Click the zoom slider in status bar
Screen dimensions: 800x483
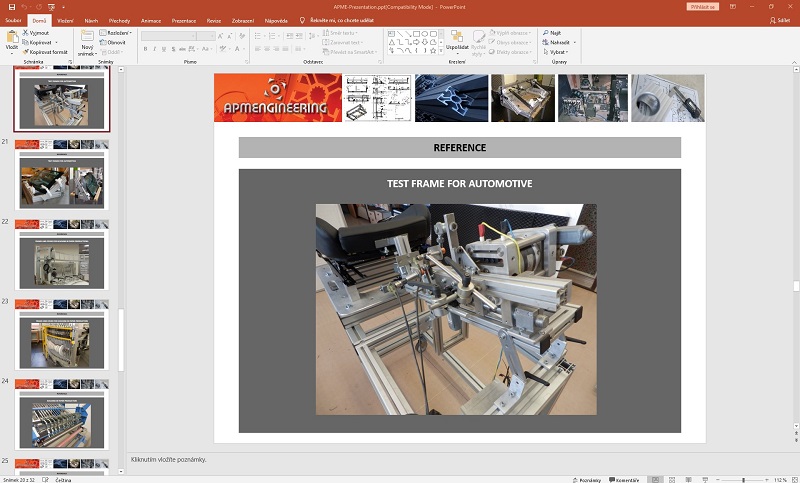coord(744,480)
